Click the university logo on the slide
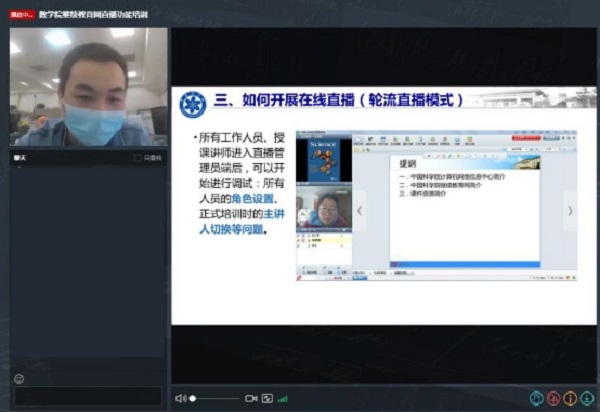This screenshot has height=412, width=600. pos(192,103)
